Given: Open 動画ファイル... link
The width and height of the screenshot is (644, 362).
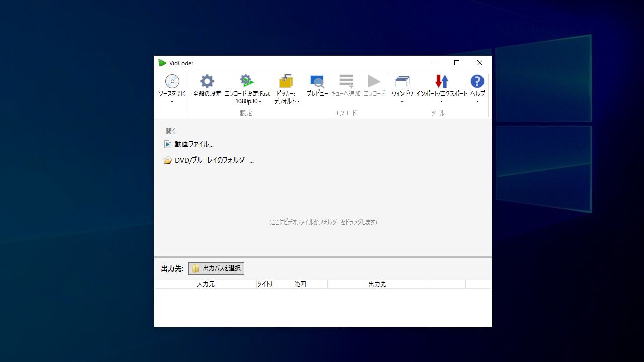Looking at the screenshot, I should click(x=194, y=144).
